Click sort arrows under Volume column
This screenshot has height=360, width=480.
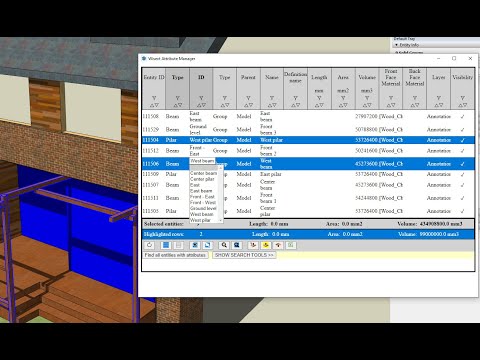[x=367, y=105]
